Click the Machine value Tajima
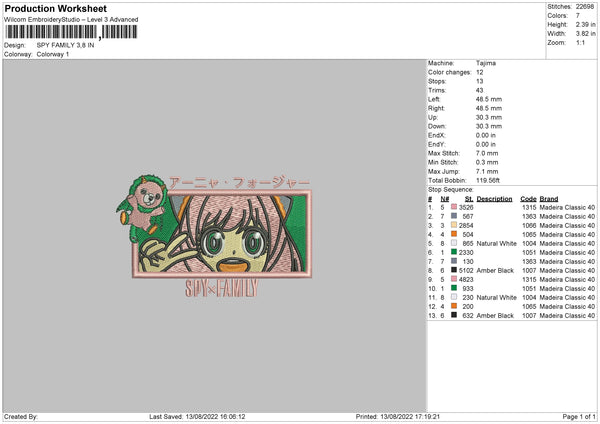The width and height of the screenshot is (600, 424). coord(486,63)
